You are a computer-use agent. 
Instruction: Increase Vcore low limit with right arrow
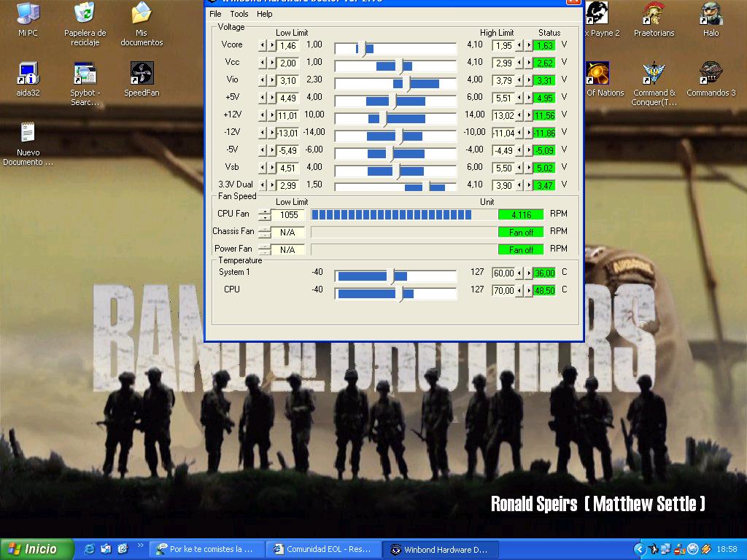coord(272,46)
